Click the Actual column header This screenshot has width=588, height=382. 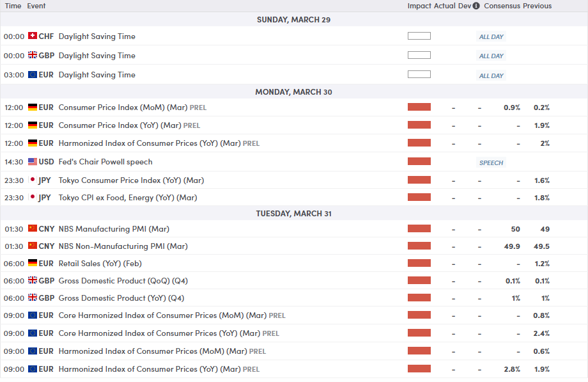(x=445, y=6)
